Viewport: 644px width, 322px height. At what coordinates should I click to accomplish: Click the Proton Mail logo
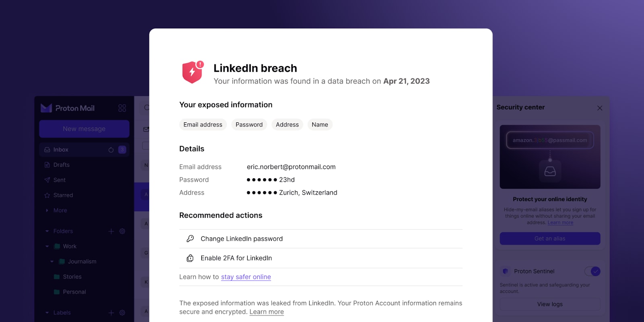tap(68, 108)
